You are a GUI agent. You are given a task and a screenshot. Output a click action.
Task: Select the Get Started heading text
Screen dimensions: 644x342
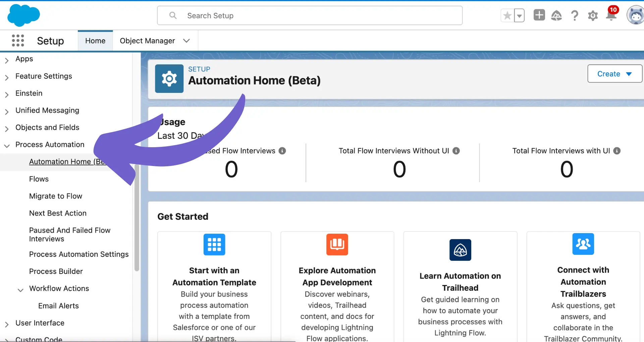coord(183,217)
